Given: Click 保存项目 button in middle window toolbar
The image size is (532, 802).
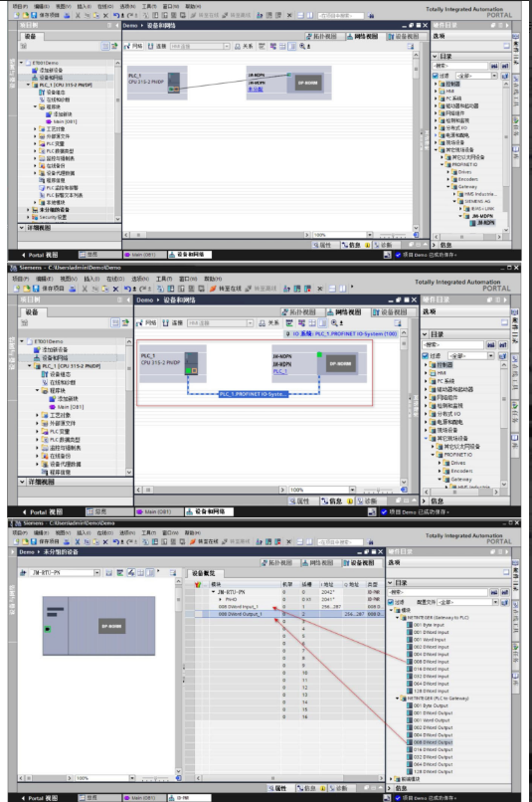Looking at the screenshot, I should [x=49, y=289].
